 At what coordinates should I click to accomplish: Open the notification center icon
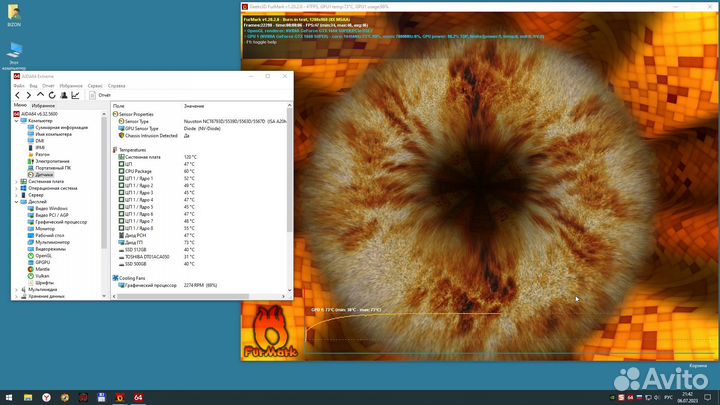(708, 398)
